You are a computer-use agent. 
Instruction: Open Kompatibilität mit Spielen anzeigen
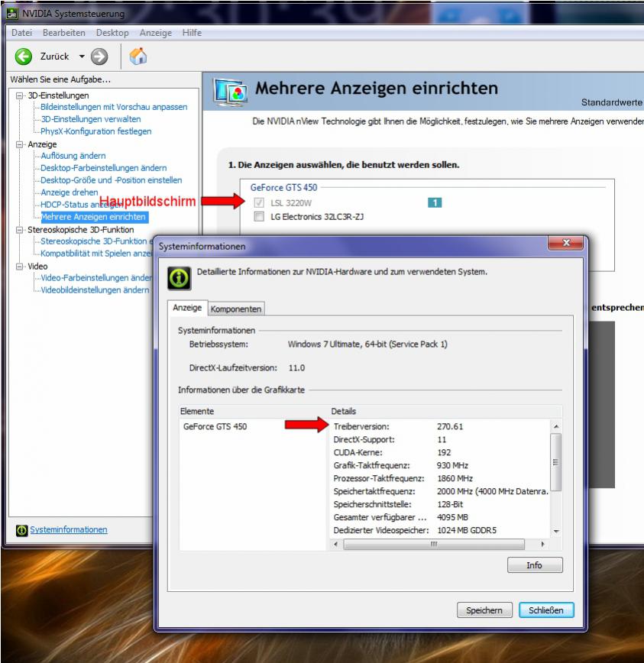(96, 254)
